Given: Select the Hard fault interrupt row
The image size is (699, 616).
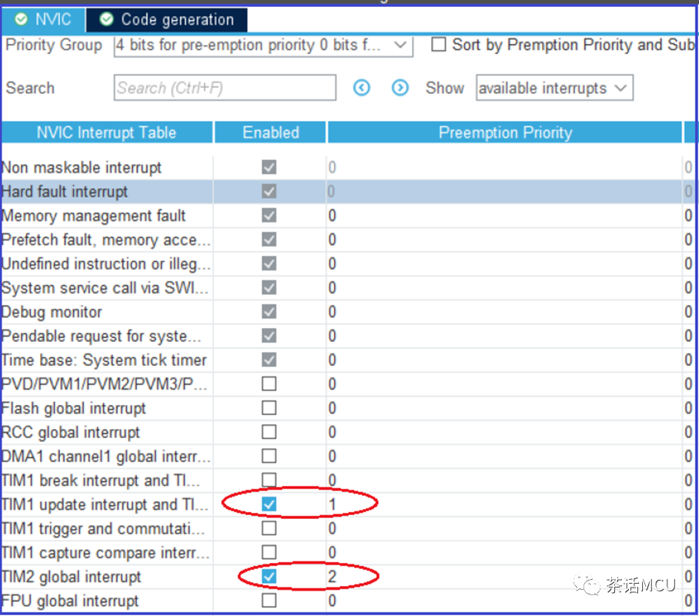Looking at the screenshot, I should (348, 192).
